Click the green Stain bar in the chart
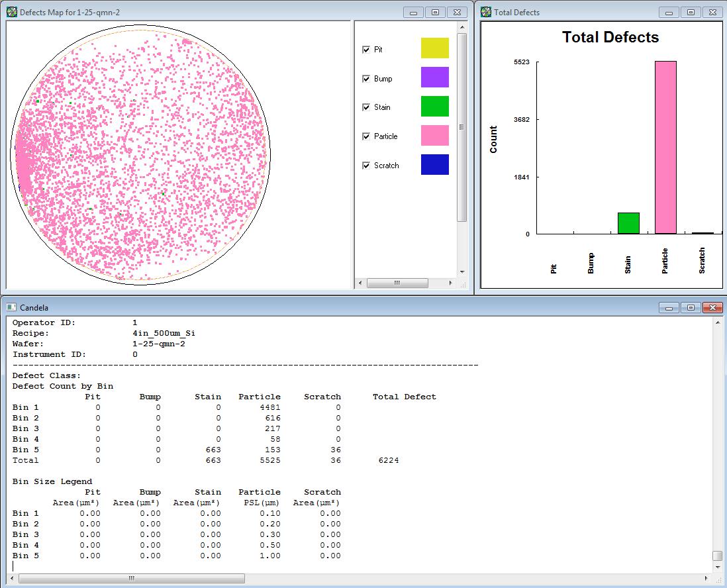The width and height of the screenshot is (727, 588). pos(628,223)
